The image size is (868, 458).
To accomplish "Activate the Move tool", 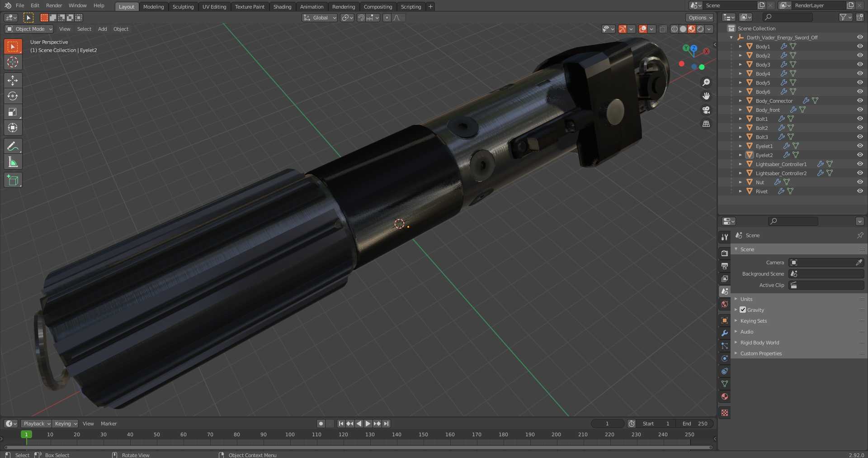I will (13, 81).
